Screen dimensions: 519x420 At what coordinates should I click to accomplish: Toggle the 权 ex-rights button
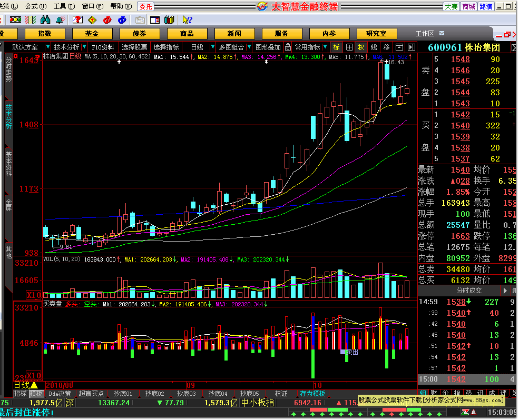361,47
